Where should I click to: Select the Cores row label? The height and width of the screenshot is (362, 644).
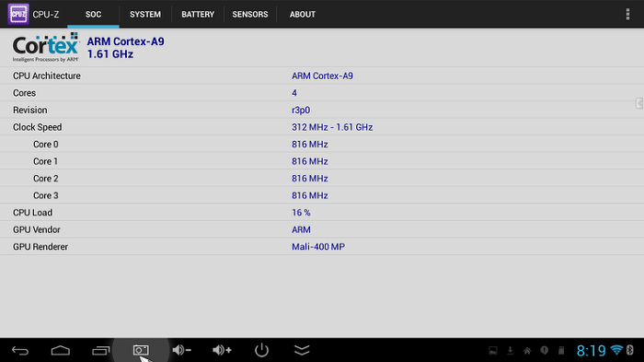[x=24, y=93]
